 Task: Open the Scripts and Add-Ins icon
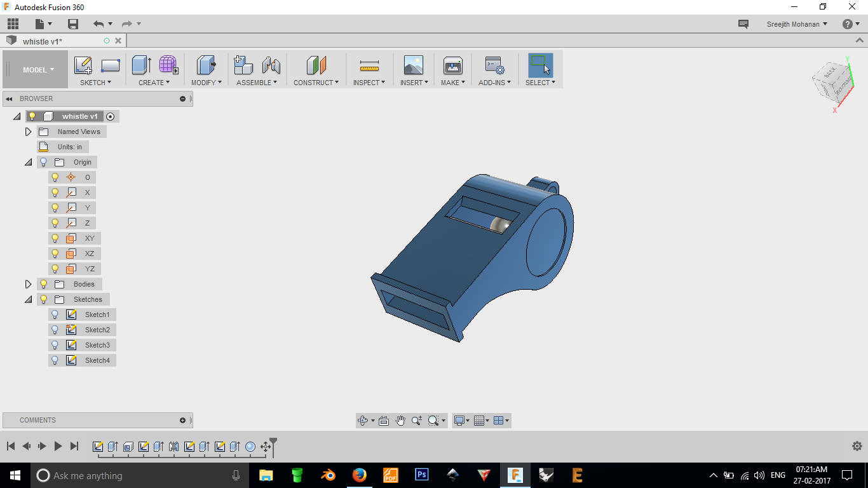[x=494, y=65]
